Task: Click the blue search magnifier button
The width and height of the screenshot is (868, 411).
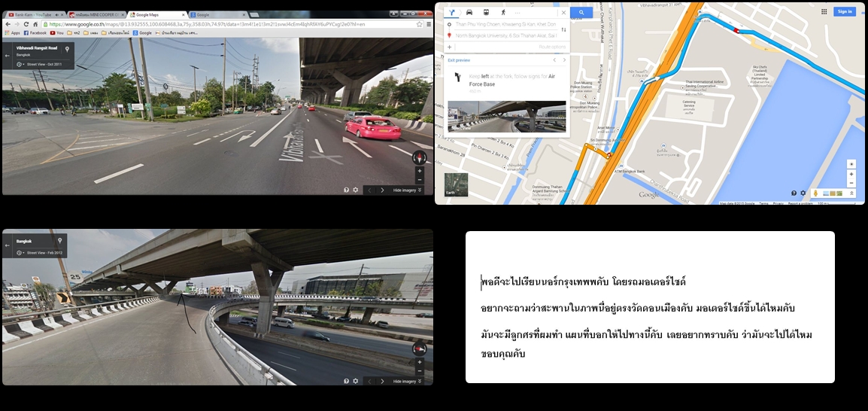Action: click(x=581, y=12)
